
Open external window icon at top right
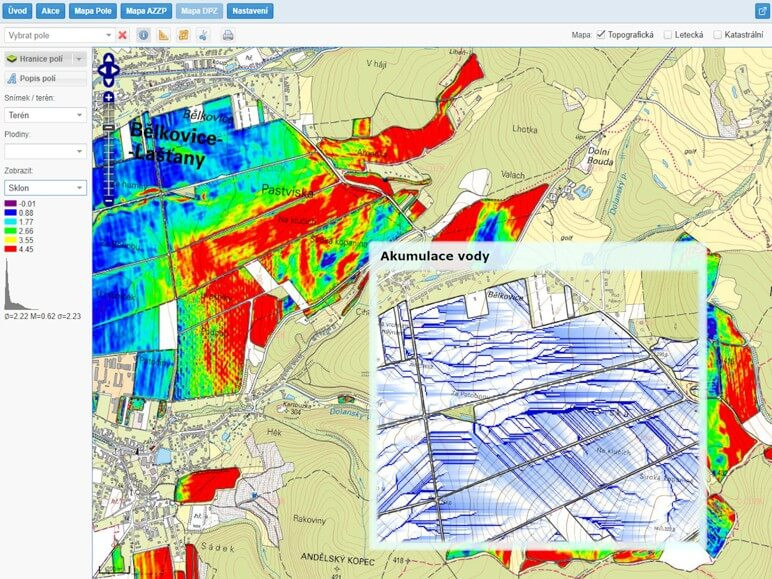coord(761,11)
